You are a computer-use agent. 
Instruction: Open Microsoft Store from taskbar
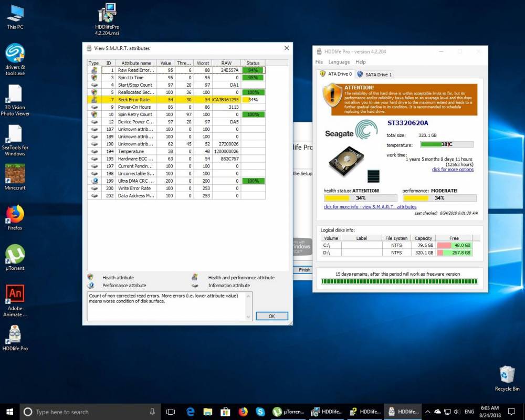tap(225, 412)
